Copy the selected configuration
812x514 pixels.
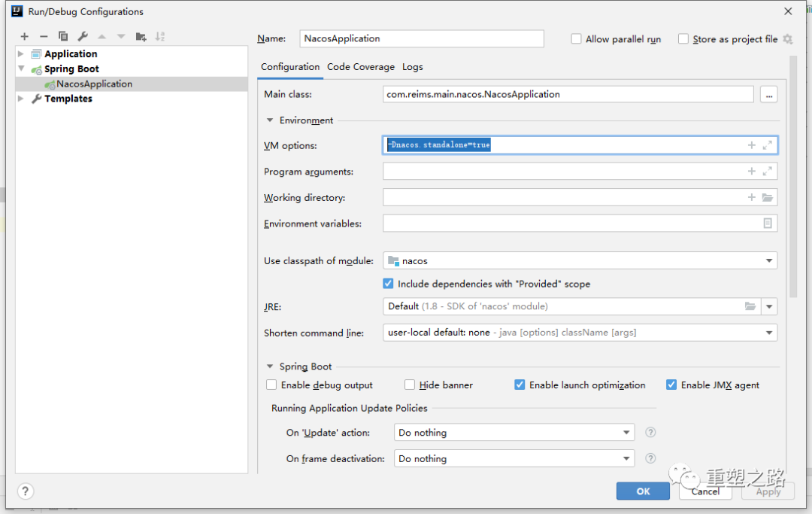click(63, 36)
